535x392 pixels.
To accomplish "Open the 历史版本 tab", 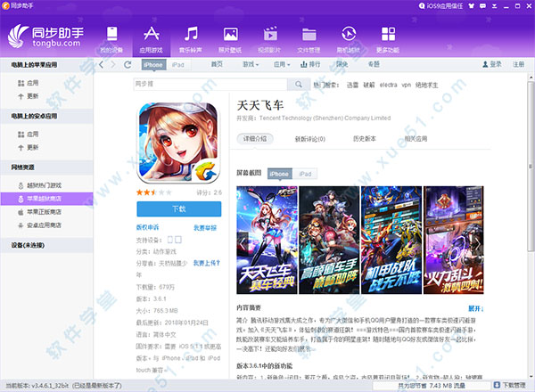I will tap(365, 139).
